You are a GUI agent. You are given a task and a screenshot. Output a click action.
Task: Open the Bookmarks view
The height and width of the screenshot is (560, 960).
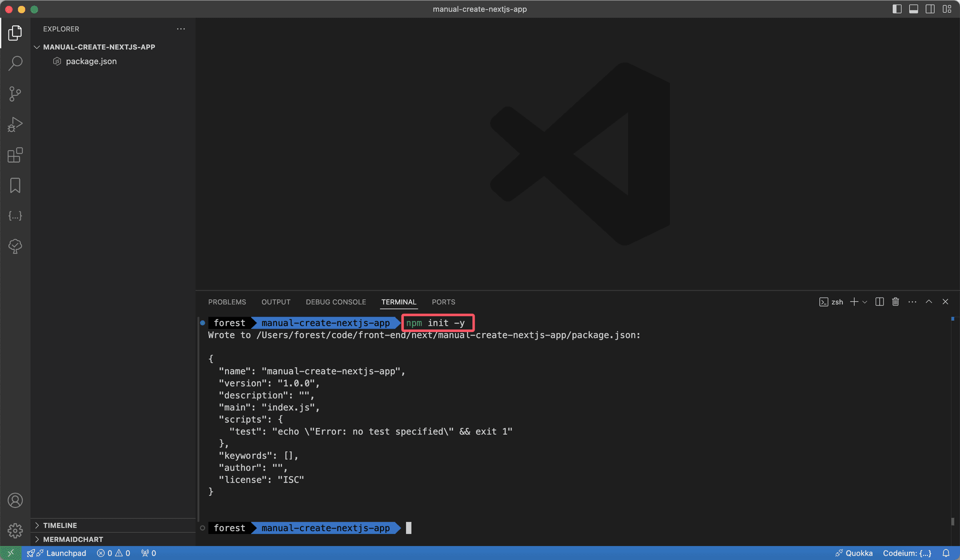point(15,185)
